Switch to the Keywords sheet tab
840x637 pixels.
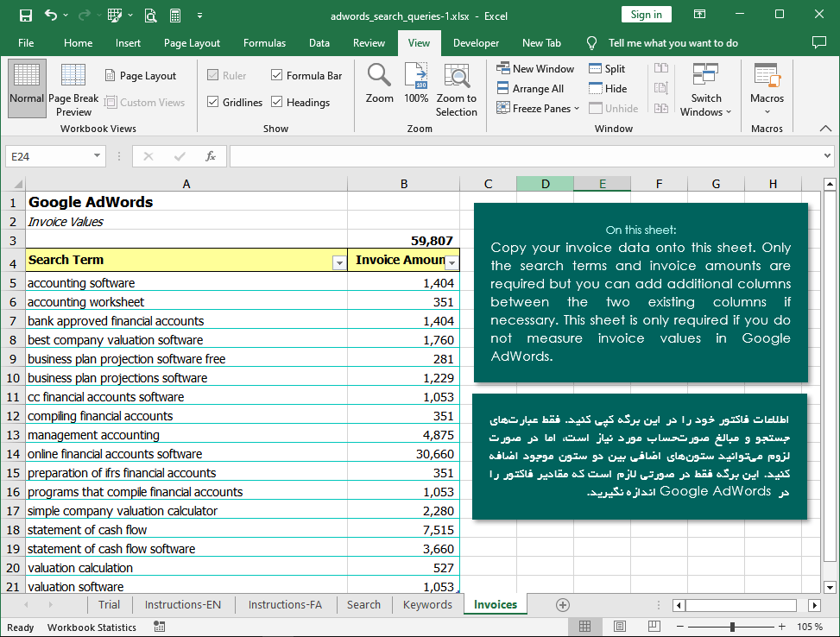coord(427,604)
